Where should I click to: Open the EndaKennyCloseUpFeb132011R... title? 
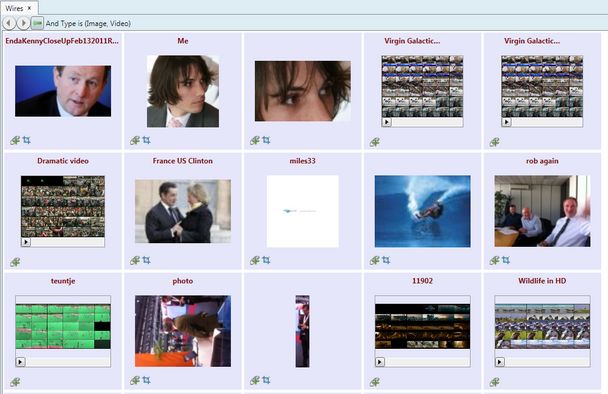click(x=62, y=41)
